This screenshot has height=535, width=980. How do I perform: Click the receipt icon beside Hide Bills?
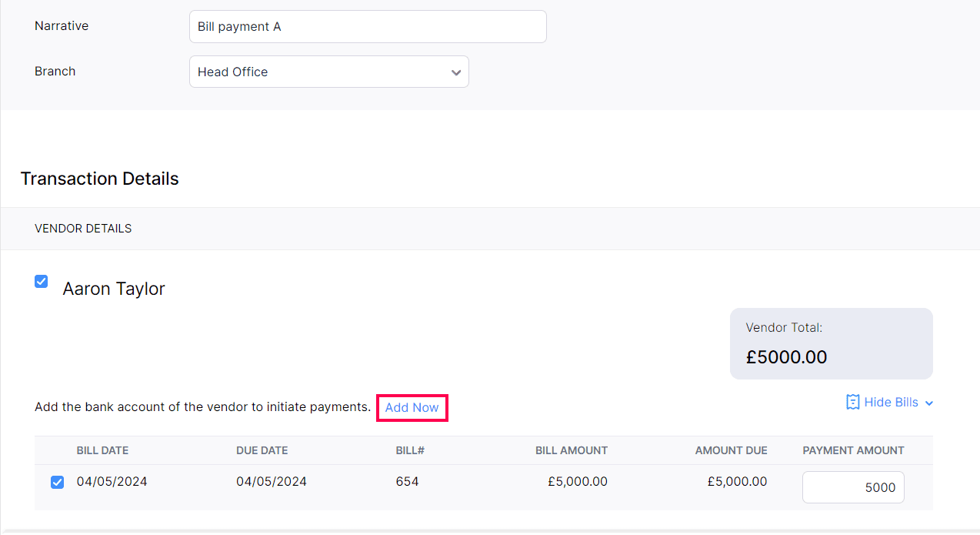point(852,402)
